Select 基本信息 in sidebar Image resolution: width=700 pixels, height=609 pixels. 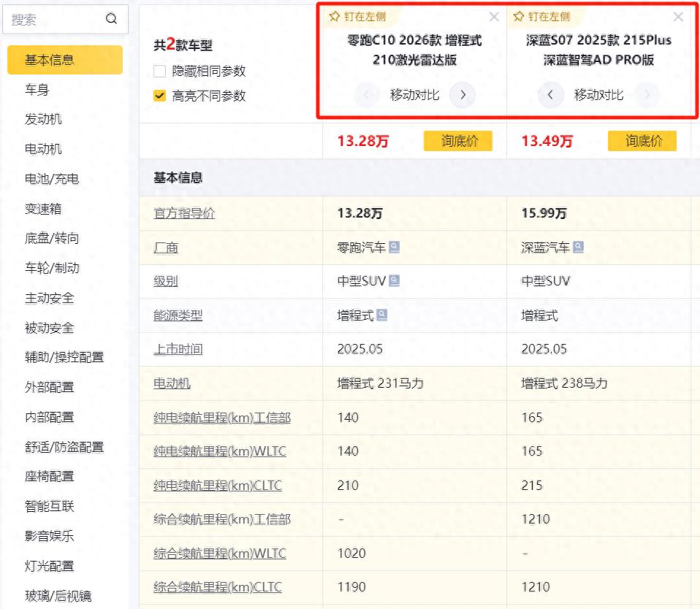tap(65, 60)
